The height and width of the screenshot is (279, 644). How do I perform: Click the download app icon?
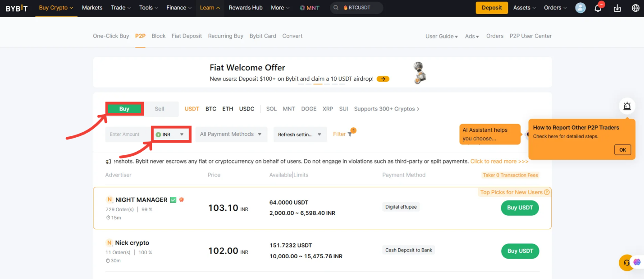coord(617,8)
